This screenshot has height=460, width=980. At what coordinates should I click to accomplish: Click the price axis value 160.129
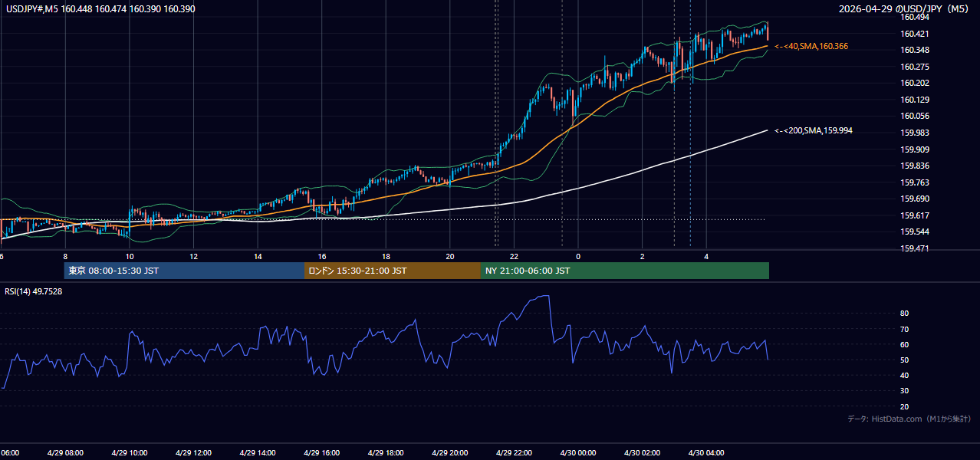(914, 100)
